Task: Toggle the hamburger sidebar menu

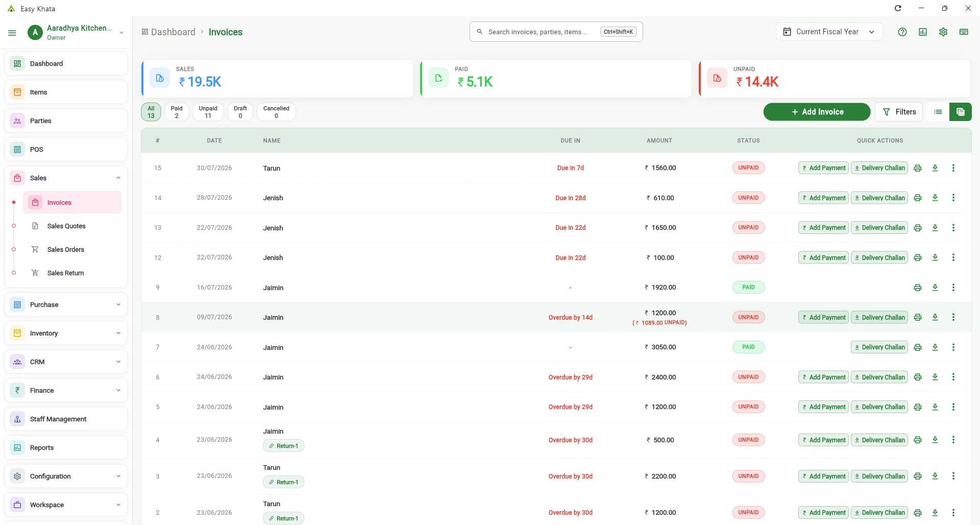Action: coord(12,33)
